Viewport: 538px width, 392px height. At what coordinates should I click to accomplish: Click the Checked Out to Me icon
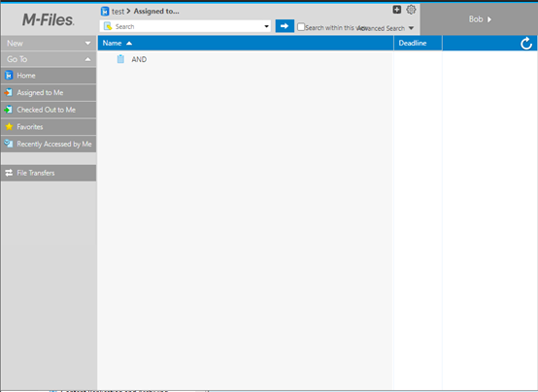[9, 110]
